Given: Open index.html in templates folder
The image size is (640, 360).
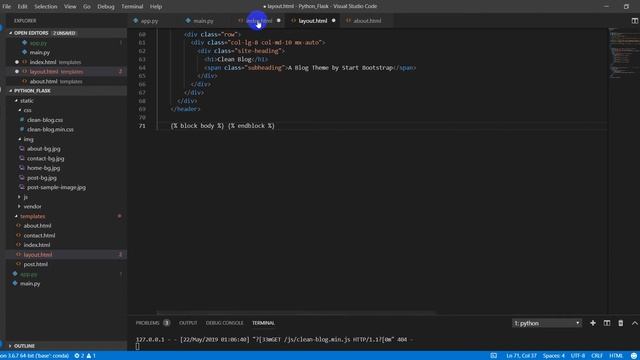Looking at the screenshot, I should tap(37, 245).
